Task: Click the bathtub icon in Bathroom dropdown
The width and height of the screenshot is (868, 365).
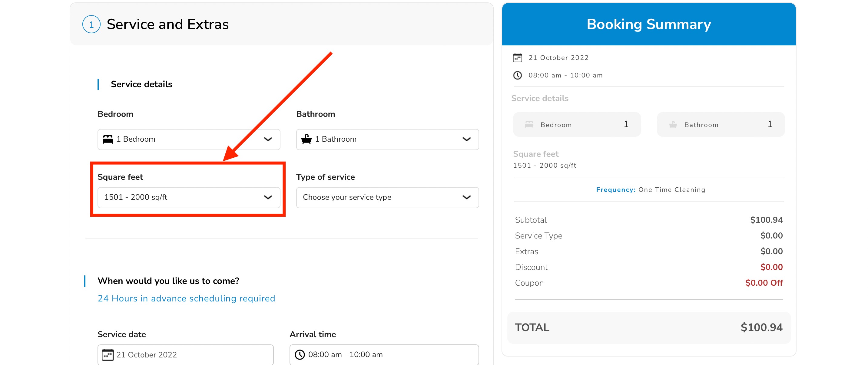Action: [x=306, y=139]
